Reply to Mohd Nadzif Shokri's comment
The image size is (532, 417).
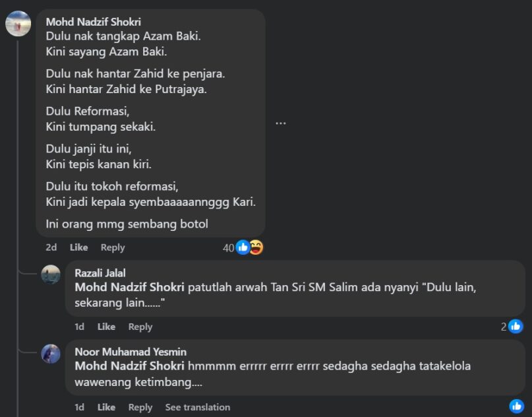112,247
